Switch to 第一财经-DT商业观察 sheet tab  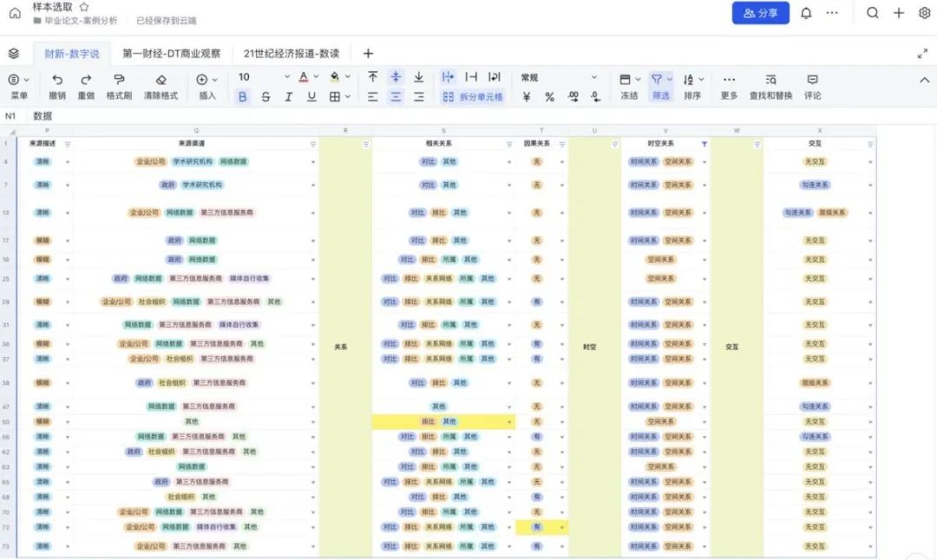[171, 54]
